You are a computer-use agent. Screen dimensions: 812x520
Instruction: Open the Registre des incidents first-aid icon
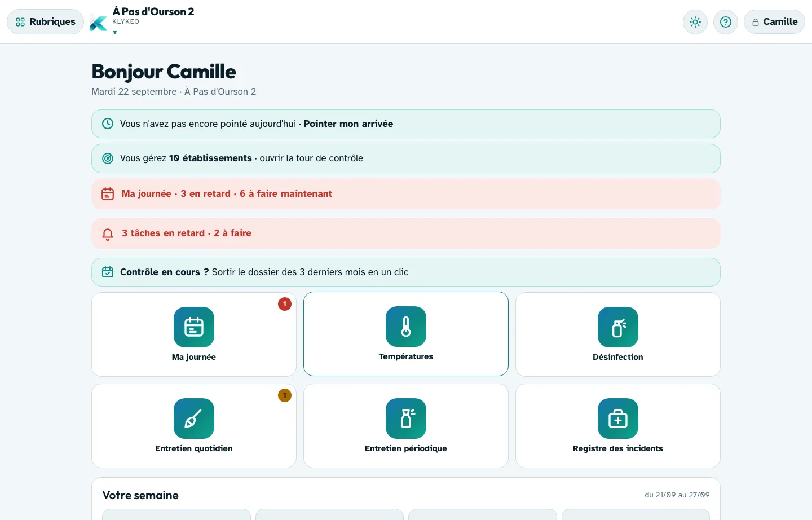pos(618,418)
